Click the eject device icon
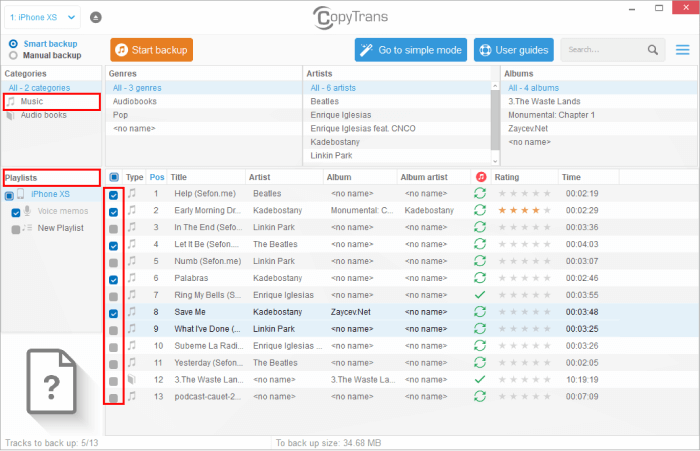Image resolution: width=700 pixels, height=451 pixels. pyautogui.click(x=96, y=17)
